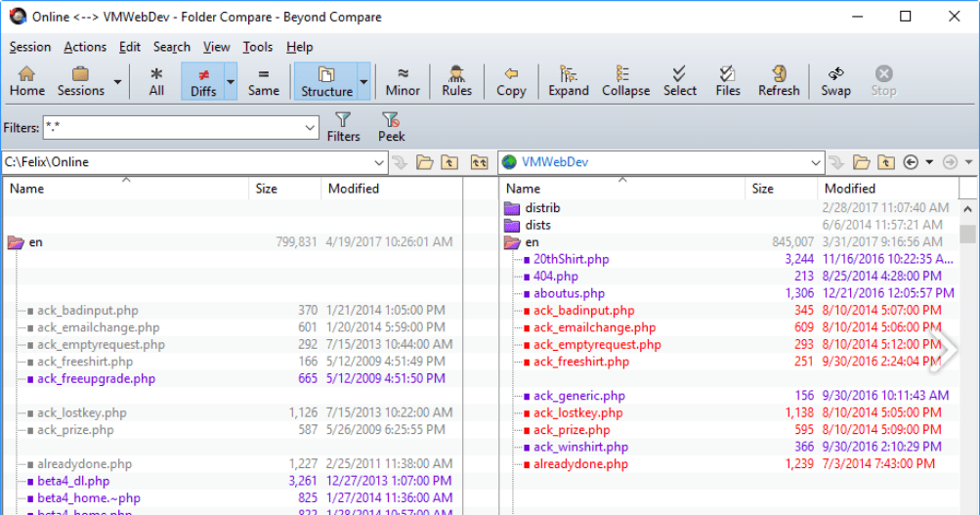Screen dimensions: 980x515
Task: Sort right pane by Modified column
Action: pyautogui.click(x=849, y=189)
